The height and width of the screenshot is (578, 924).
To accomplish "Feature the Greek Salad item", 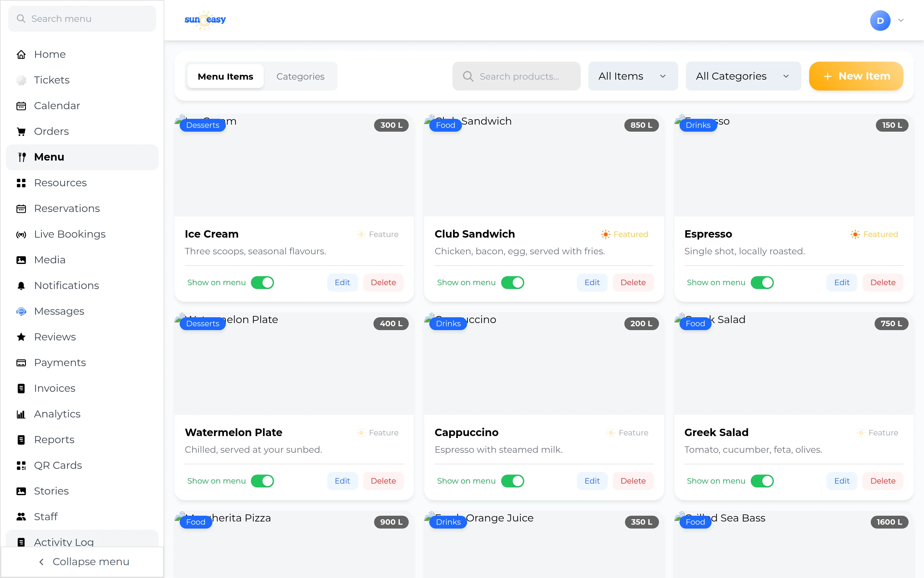I will [x=877, y=433].
